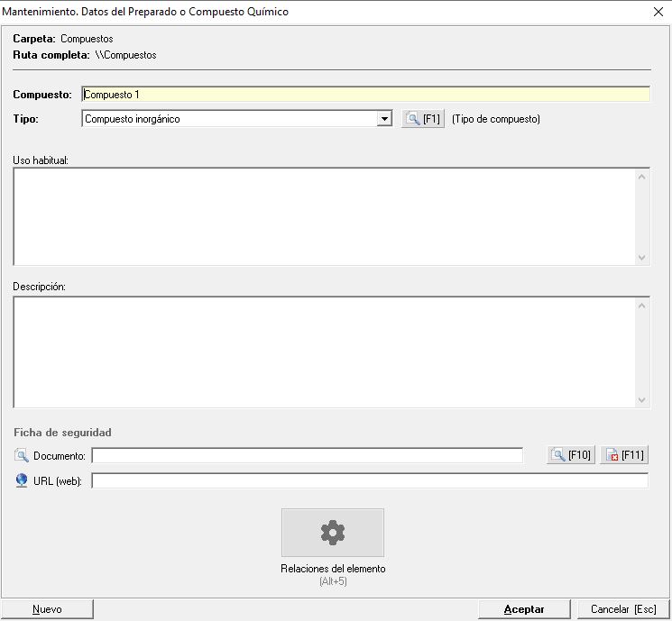
Task: Click inside the Uso habitual text area
Action: pyautogui.click(x=325, y=216)
